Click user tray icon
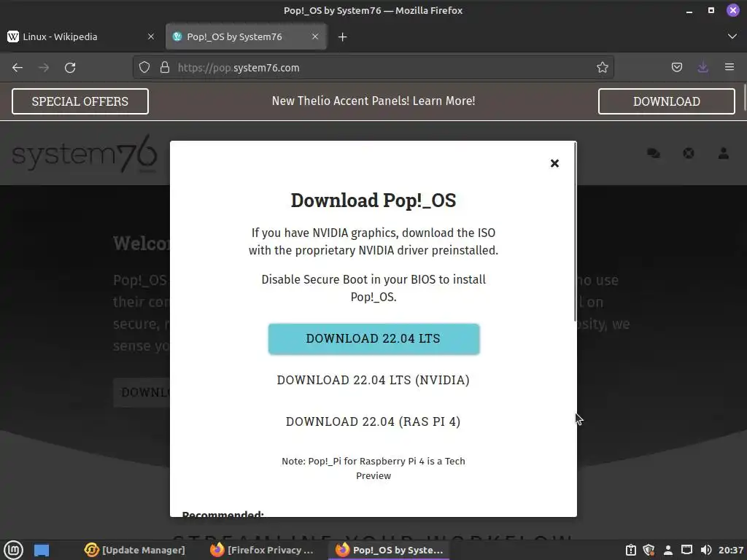Screen dimensions: 747x560 pyautogui.click(x=668, y=550)
